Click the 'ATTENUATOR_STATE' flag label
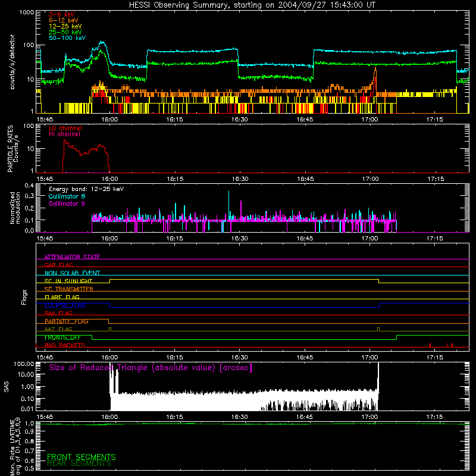476x476 pixels. click(x=72, y=257)
